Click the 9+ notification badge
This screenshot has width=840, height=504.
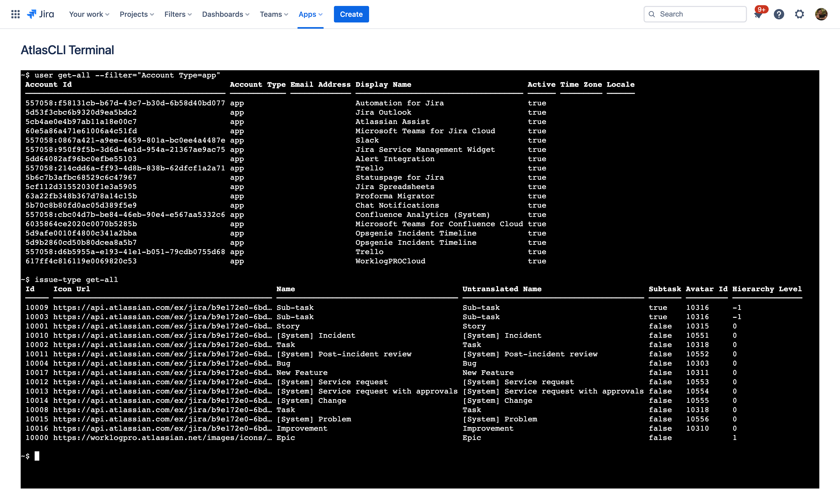point(761,10)
